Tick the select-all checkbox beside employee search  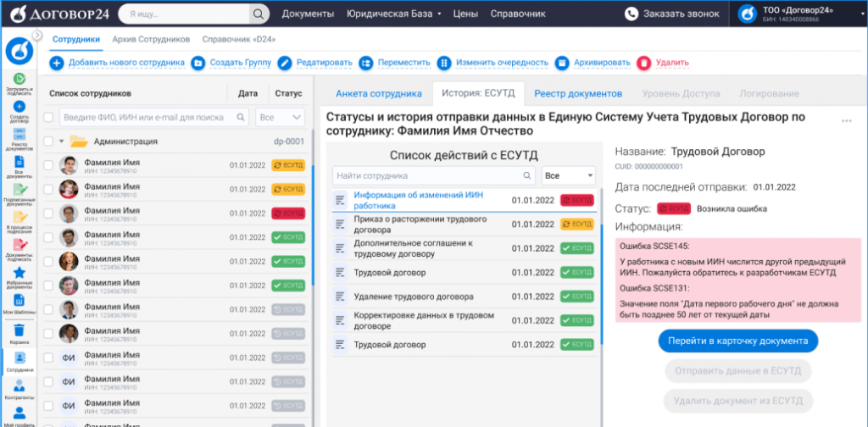(48, 117)
